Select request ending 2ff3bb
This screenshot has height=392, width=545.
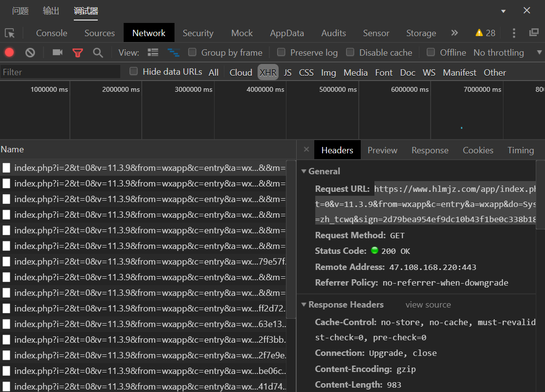click(144, 340)
